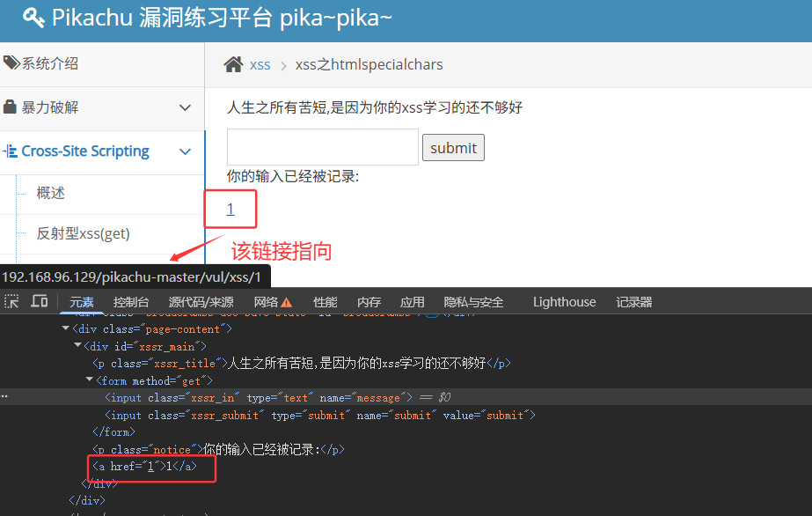Click the home icon in breadcrumb
The image size is (812, 516).
click(233, 64)
